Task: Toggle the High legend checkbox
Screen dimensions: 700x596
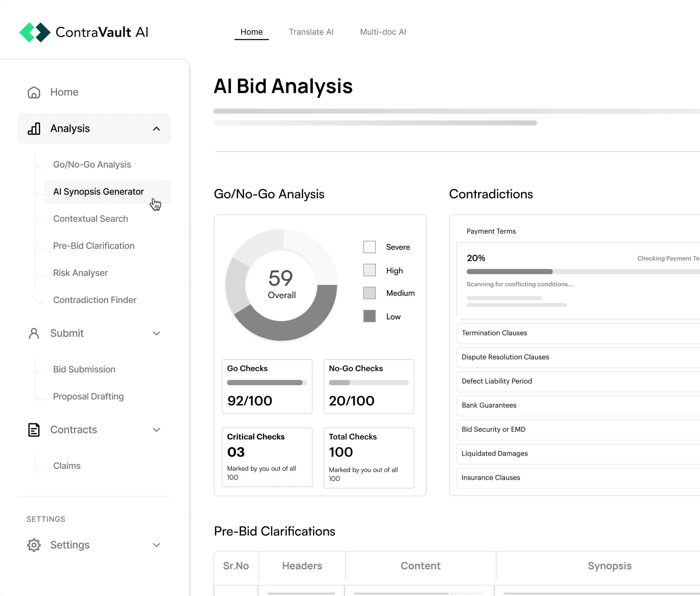Action: [x=369, y=270]
